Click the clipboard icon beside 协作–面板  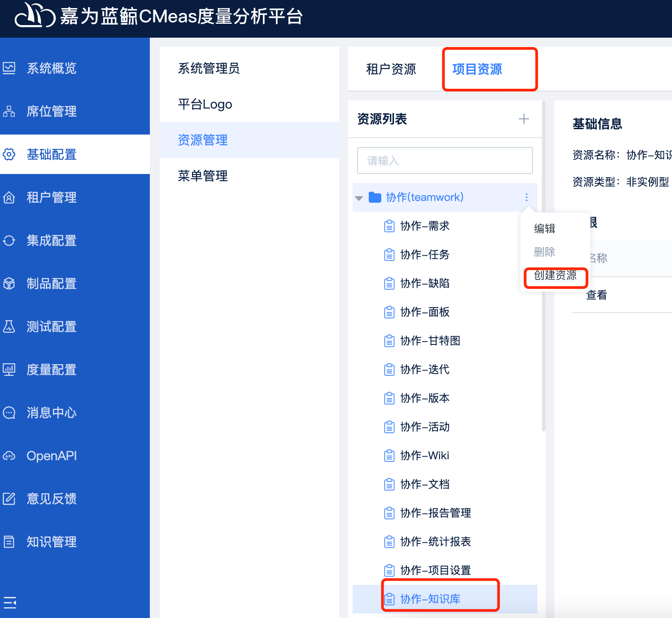pos(389,312)
